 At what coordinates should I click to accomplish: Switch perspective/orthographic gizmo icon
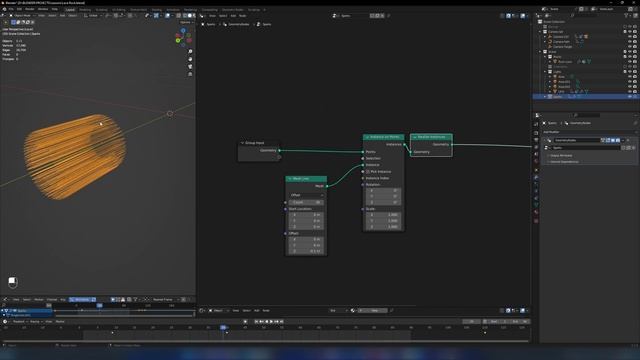coord(190,74)
